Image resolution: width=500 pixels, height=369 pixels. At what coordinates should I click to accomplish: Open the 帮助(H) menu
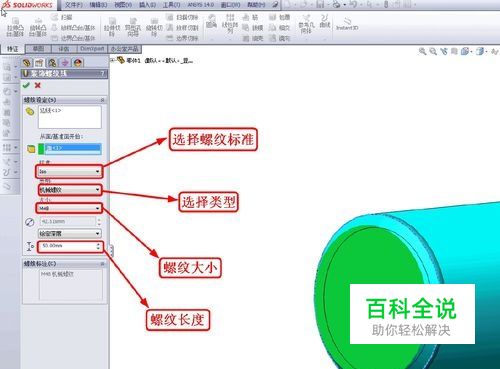[x=256, y=5]
